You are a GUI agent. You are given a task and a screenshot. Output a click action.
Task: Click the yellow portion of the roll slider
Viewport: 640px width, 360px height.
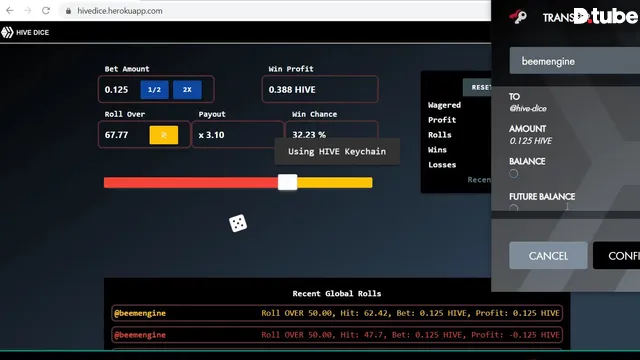(x=335, y=182)
